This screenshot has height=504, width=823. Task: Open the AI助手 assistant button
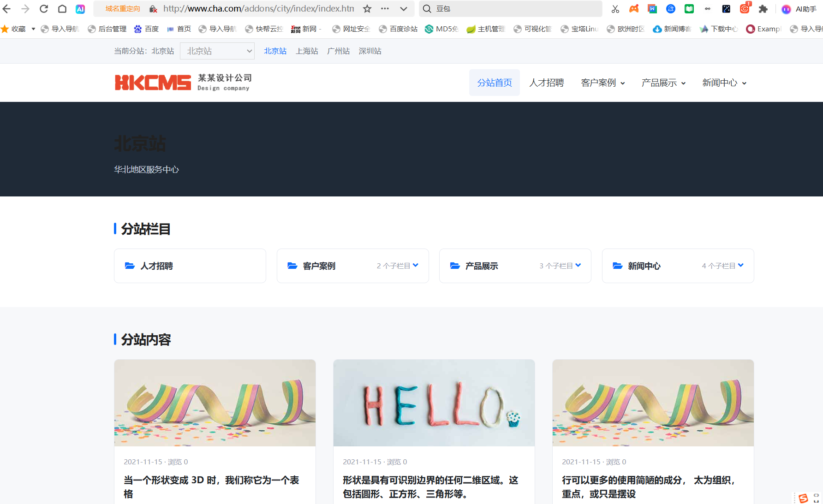799,9
